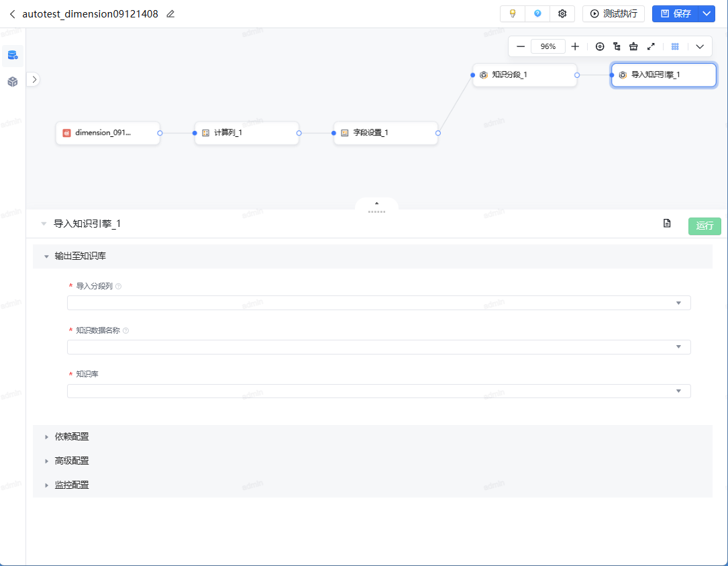Expand the 监控配置 section

pyautogui.click(x=46, y=485)
